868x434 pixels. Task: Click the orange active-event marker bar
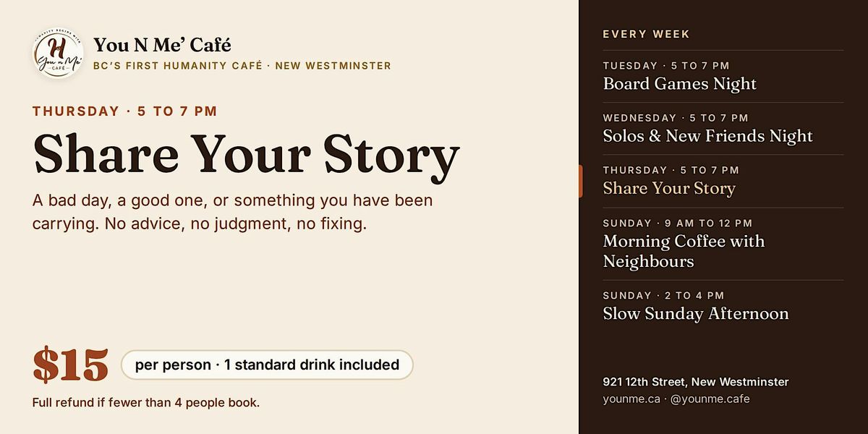point(580,181)
